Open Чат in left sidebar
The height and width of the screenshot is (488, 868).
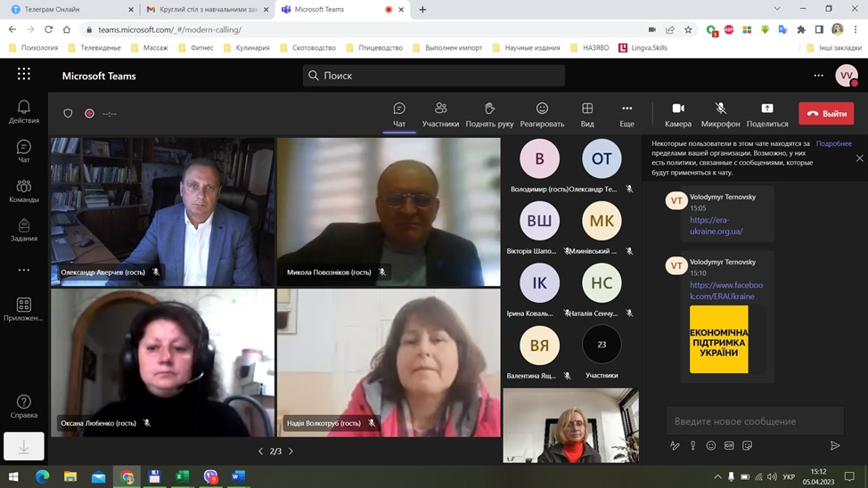pos(24,151)
